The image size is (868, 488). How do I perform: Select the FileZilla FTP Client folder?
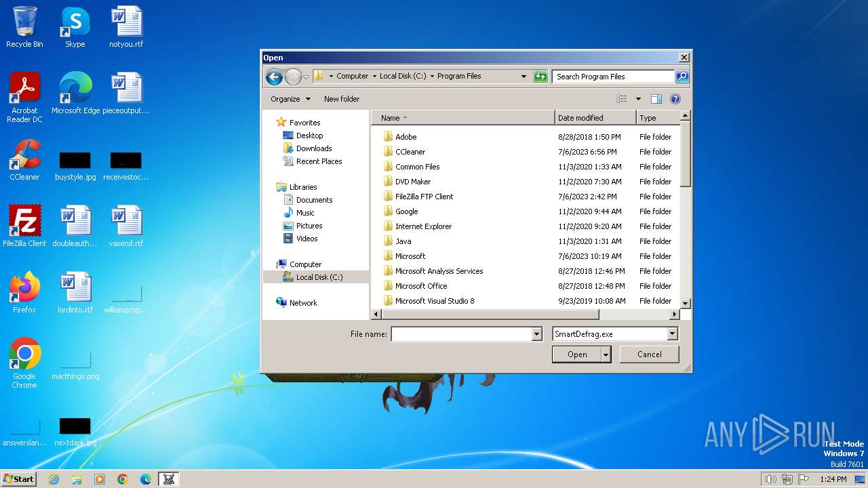point(424,197)
